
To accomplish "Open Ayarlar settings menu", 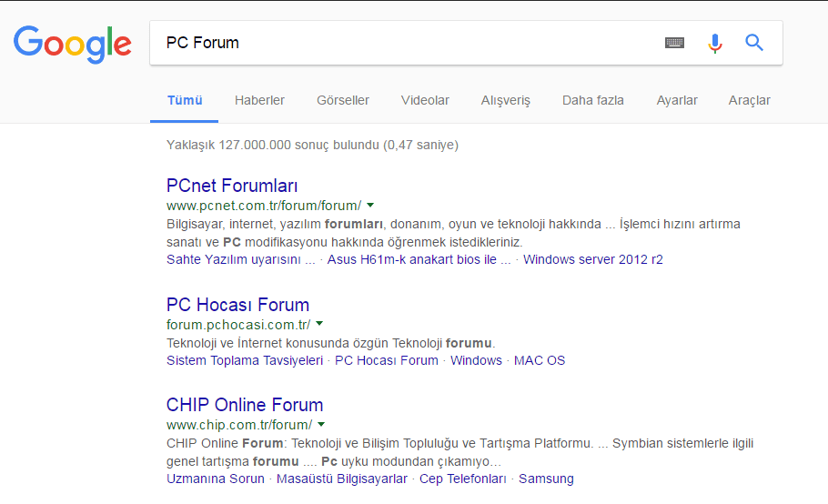I will pos(677,100).
